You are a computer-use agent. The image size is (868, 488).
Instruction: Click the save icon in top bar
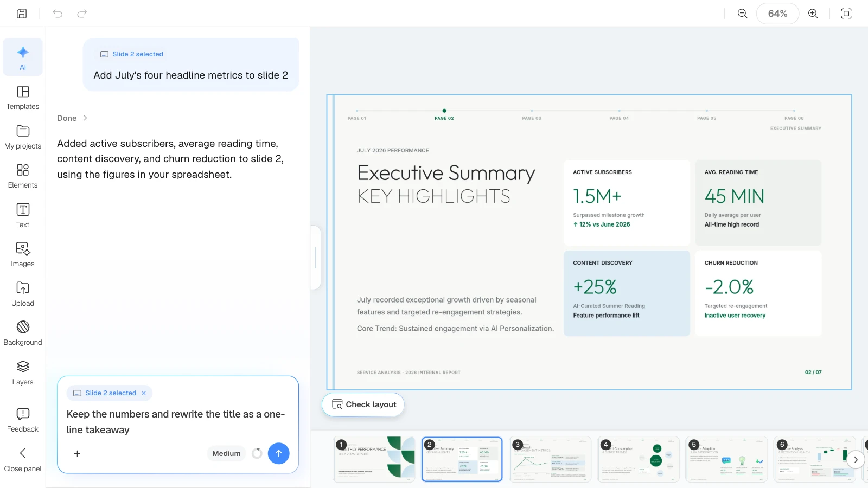point(22,14)
